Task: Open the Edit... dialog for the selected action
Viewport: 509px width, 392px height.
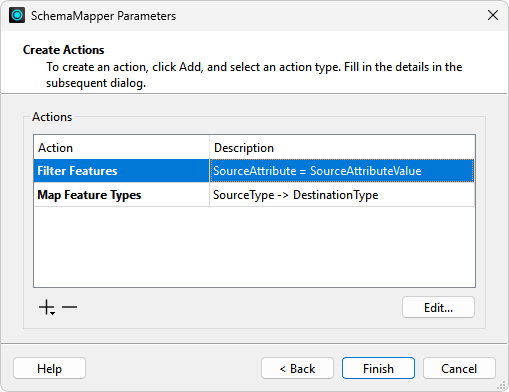Action: (438, 307)
